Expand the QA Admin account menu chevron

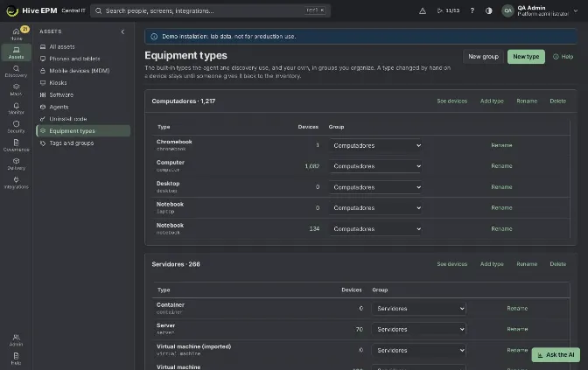click(x=576, y=10)
